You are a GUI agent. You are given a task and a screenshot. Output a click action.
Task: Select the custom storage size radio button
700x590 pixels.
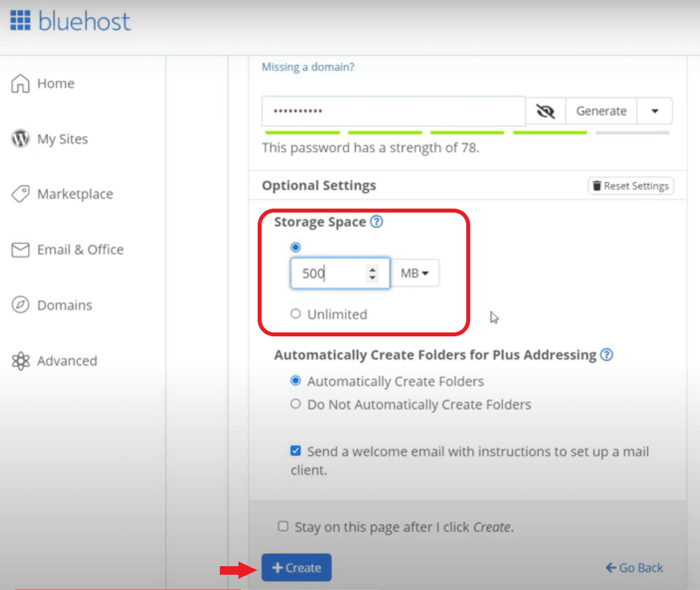click(295, 247)
